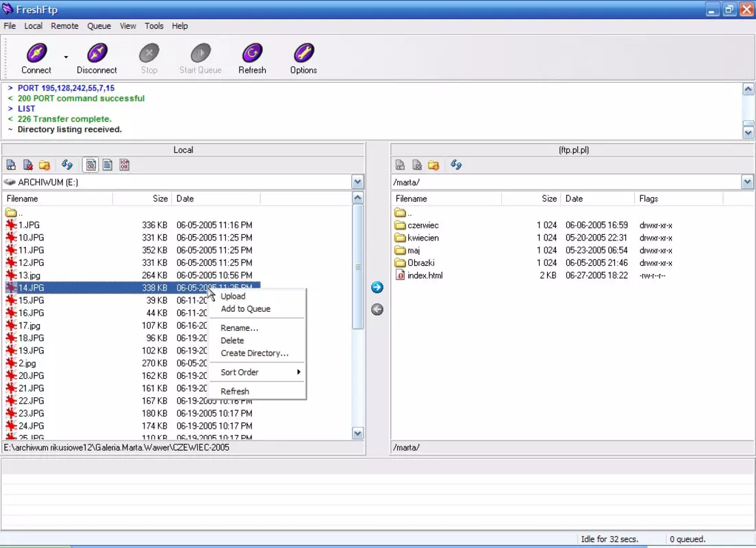This screenshot has height=548, width=756.
Task: Click the remote pane refresh arrows icon
Action: click(x=456, y=165)
